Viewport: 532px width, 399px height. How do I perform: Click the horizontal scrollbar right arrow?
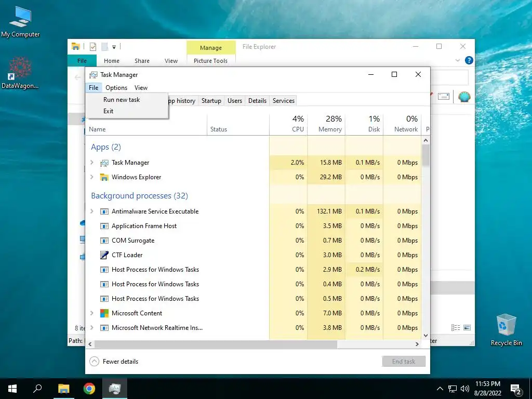tap(417, 344)
